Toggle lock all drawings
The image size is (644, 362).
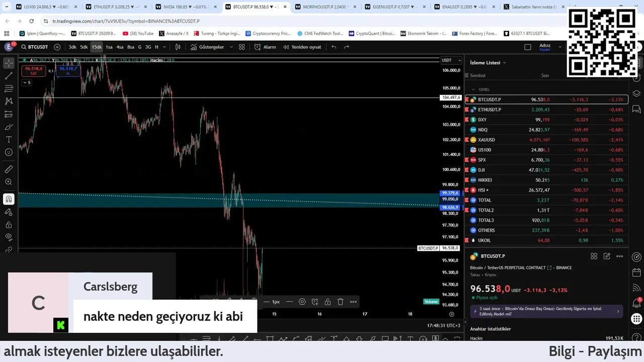pos(9,225)
